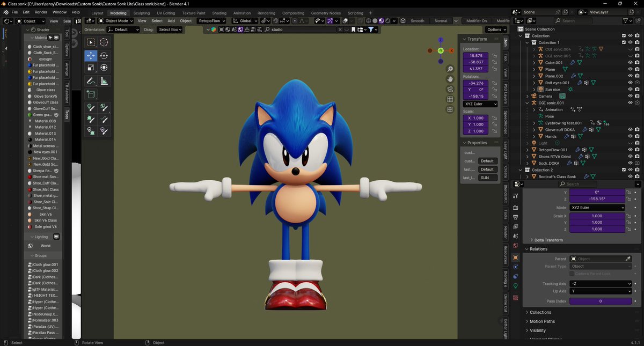Activate the Rotate tool
The width and height of the screenshot is (644, 346).
tap(104, 56)
